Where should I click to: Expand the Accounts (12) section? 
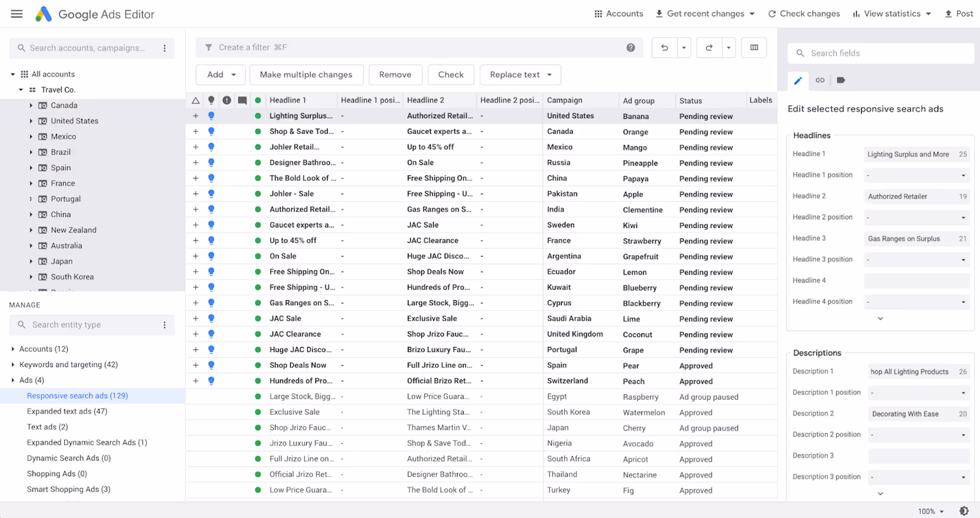click(x=13, y=349)
